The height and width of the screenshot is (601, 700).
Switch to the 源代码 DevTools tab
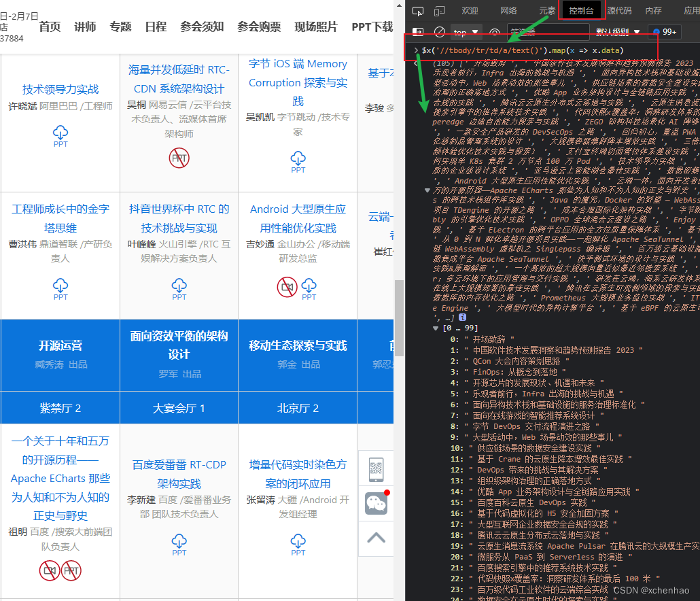pyautogui.click(x=619, y=11)
